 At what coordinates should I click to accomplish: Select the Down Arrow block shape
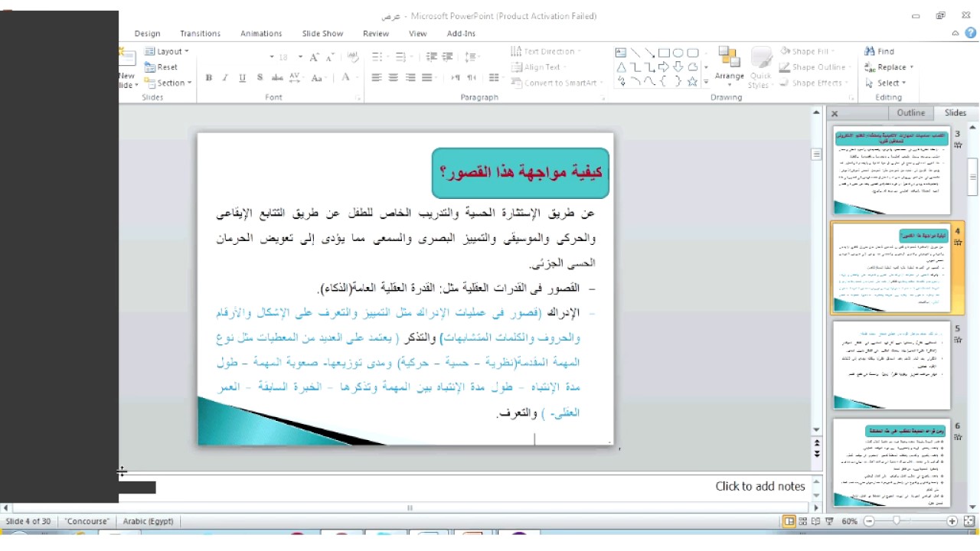click(x=678, y=67)
